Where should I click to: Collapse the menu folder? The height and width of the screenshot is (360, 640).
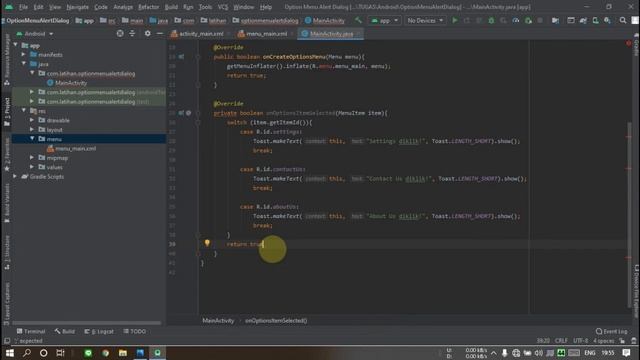[32, 139]
